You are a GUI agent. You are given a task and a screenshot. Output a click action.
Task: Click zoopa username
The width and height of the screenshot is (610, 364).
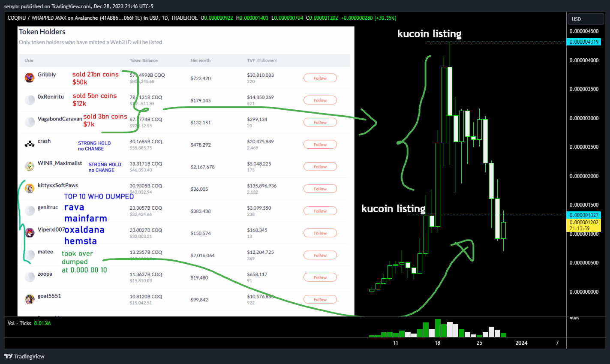point(45,274)
